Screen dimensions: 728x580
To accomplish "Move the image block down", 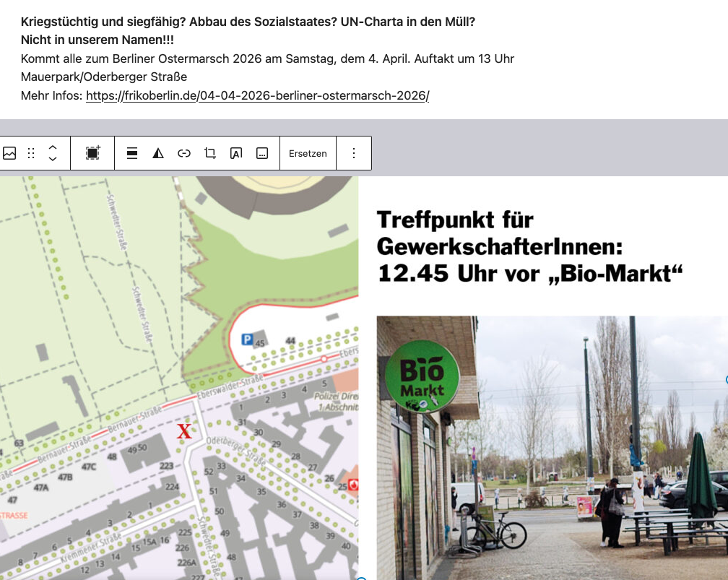I will point(53,159).
